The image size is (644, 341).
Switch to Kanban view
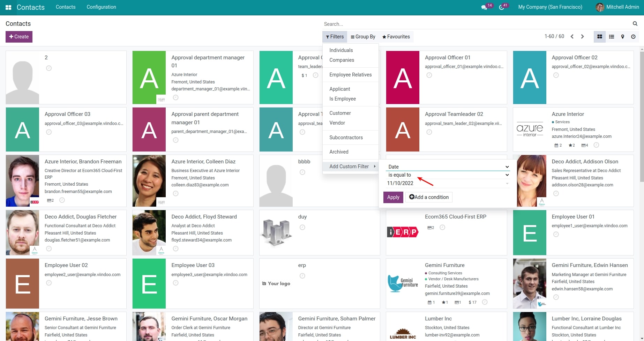(x=600, y=37)
